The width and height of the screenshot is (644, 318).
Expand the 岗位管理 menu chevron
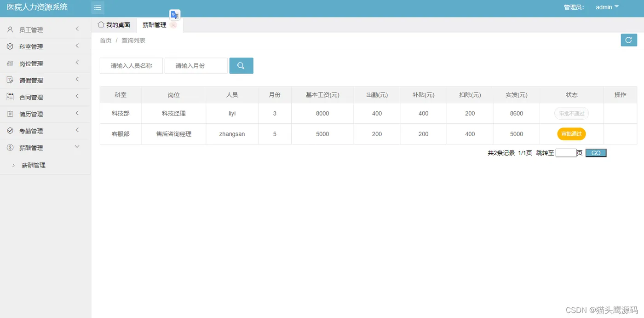[77, 63]
